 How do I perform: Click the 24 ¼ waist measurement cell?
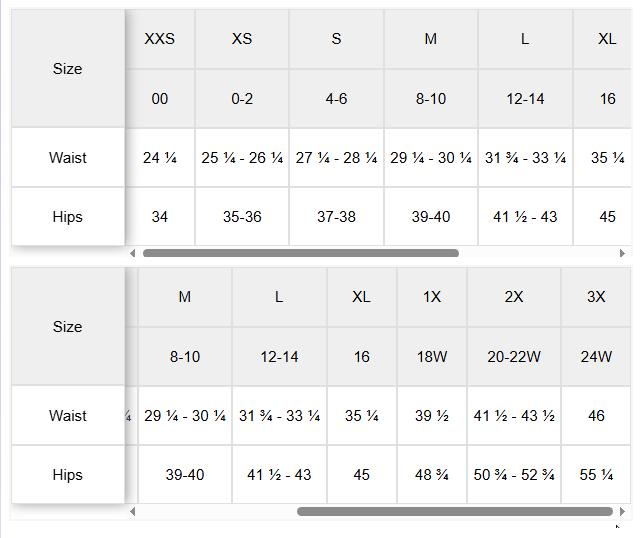tap(160, 157)
